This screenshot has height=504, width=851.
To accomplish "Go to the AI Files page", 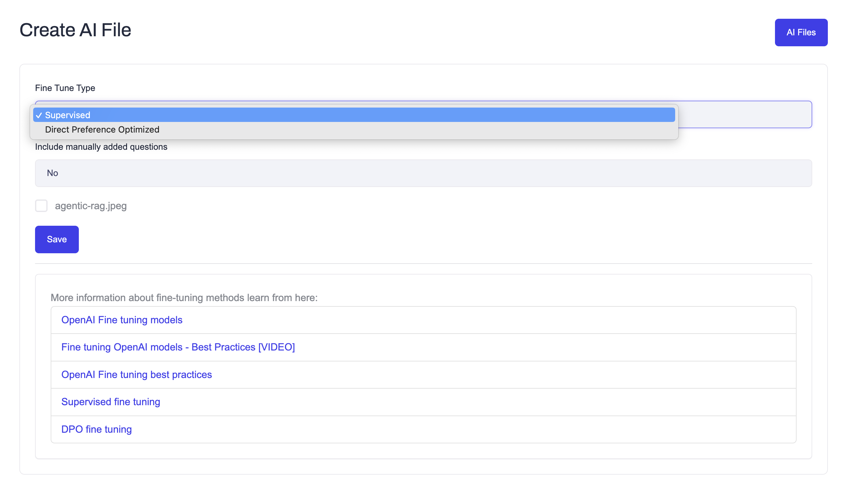I will tap(801, 33).
